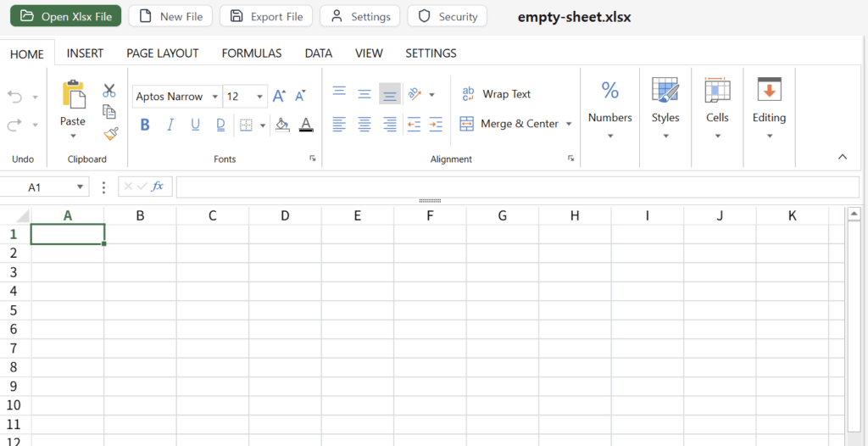The image size is (868, 446).
Task: Click the Fill Color paint bucket
Action: coord(282,125)
